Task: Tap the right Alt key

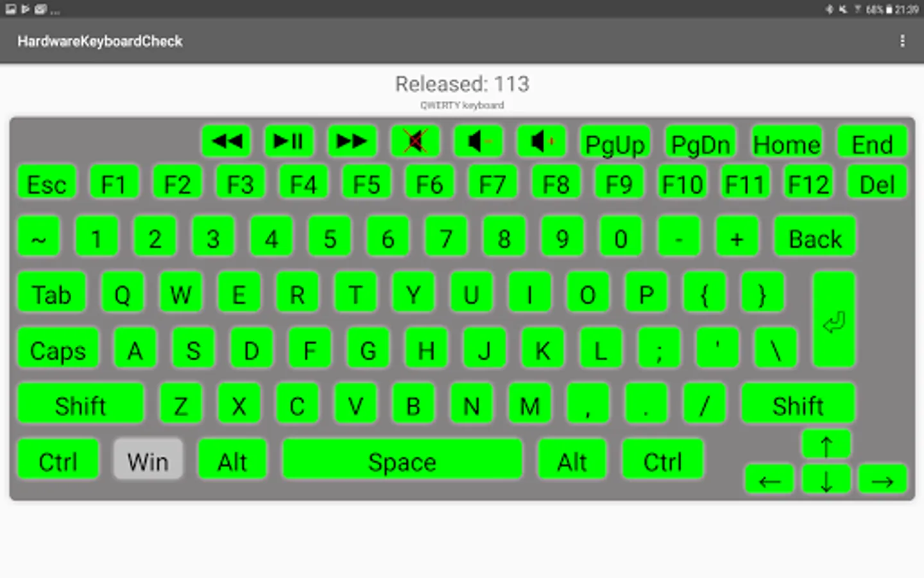Action: 572,459
